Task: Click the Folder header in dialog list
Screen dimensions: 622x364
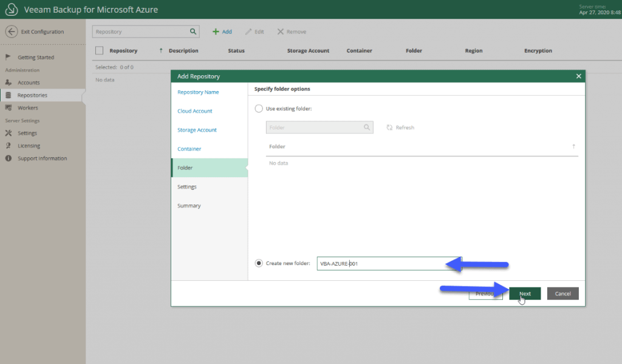Action: [277, 147]
